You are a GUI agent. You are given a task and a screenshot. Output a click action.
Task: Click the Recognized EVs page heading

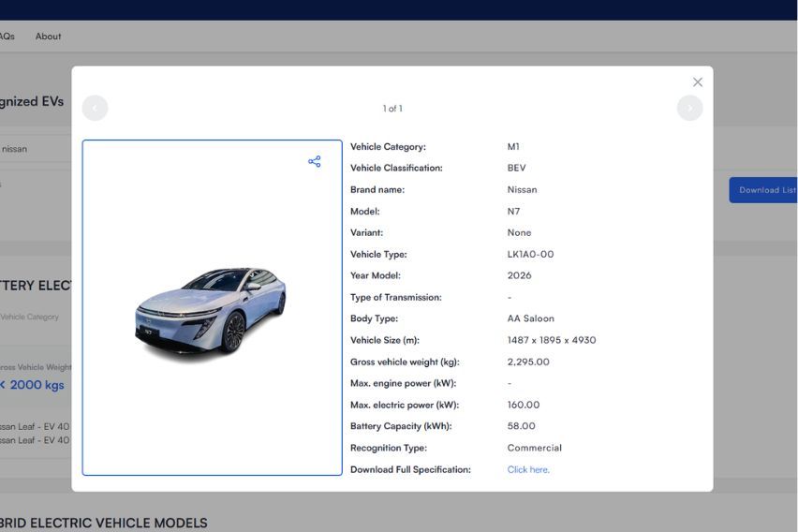[x=32, y=101]
